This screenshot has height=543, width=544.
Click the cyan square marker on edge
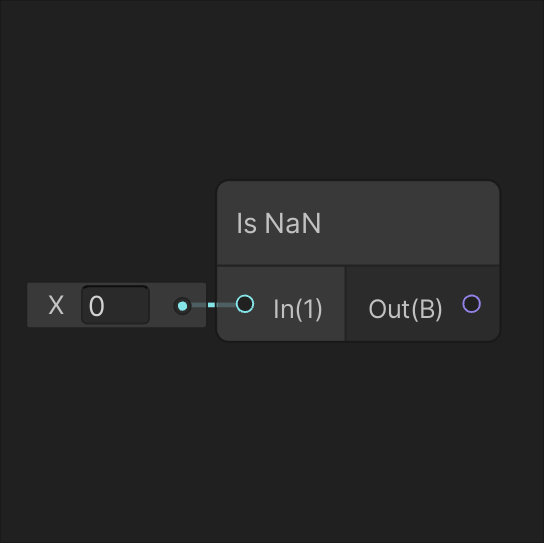click(x=211, y=305)
